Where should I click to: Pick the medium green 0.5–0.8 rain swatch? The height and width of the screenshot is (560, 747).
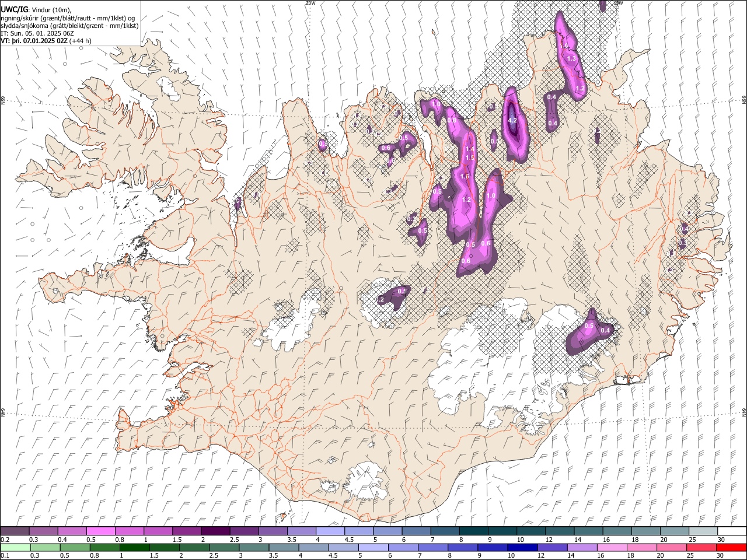[75, 547]
